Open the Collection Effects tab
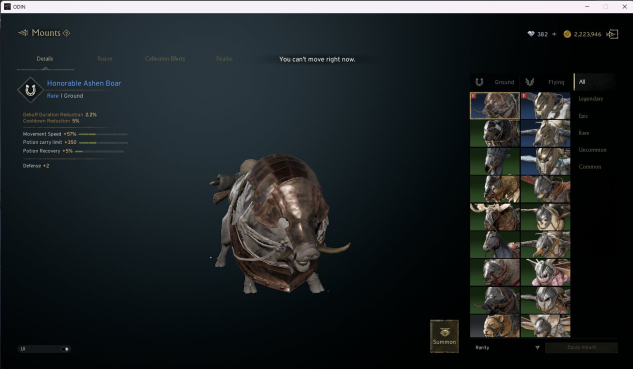Viewport: 633px width, 369px height. coord(165,59)
